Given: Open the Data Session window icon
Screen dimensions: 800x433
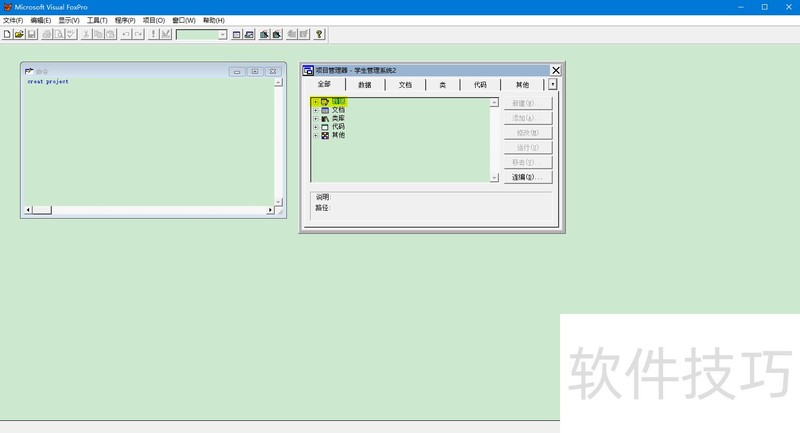Looking at the screenshot, I should coord(249,34).
